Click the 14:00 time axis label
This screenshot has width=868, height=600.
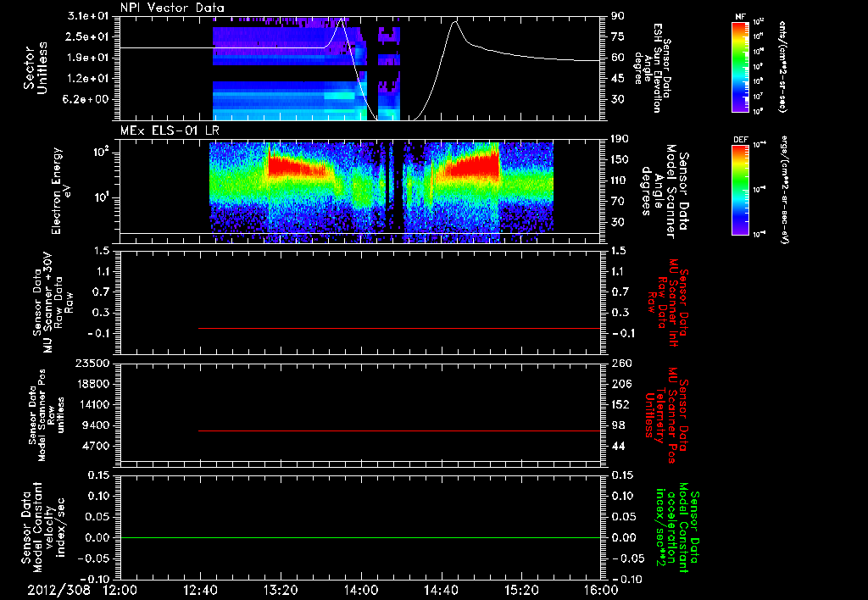361,590
